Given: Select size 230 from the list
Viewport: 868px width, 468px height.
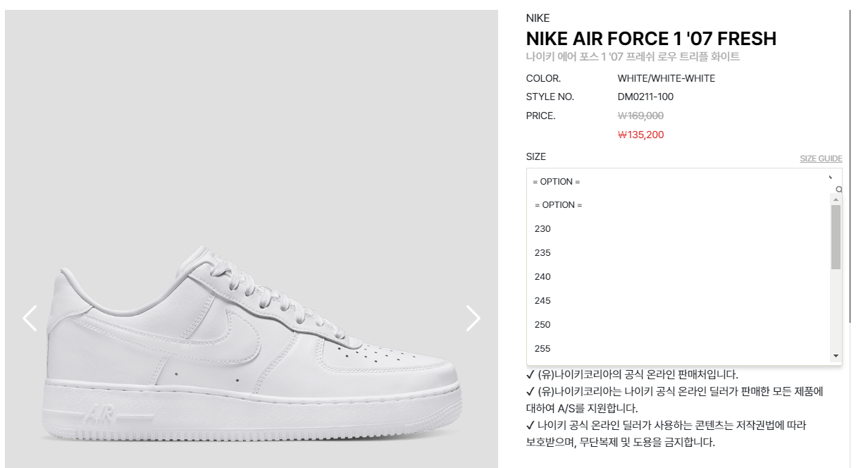Looking at the screenshot, I should [543, 229].
